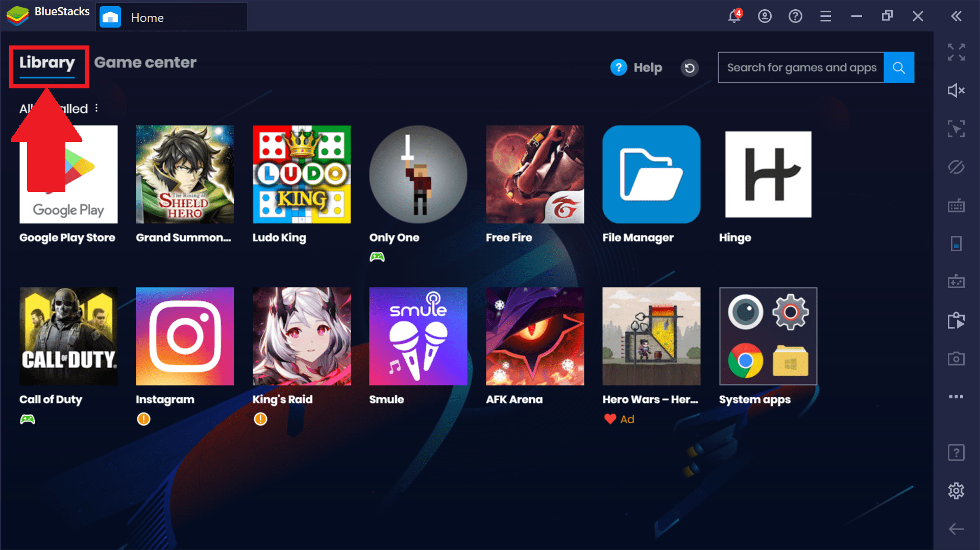The height and width of the screenshot is (550, 980).
Task: Toggle fullscreen mode in sidebar
Action: tap(956, 52)
